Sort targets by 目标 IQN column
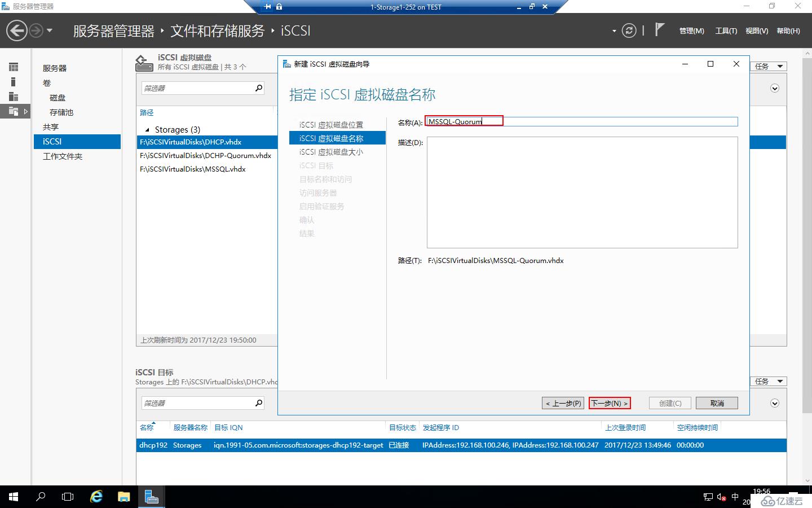 (x=228, y=428)
